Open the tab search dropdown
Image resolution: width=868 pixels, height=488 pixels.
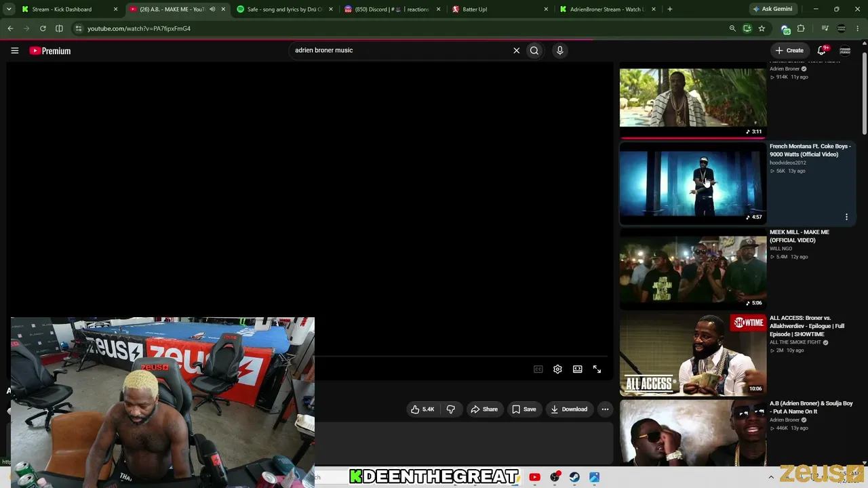point(8,9)
